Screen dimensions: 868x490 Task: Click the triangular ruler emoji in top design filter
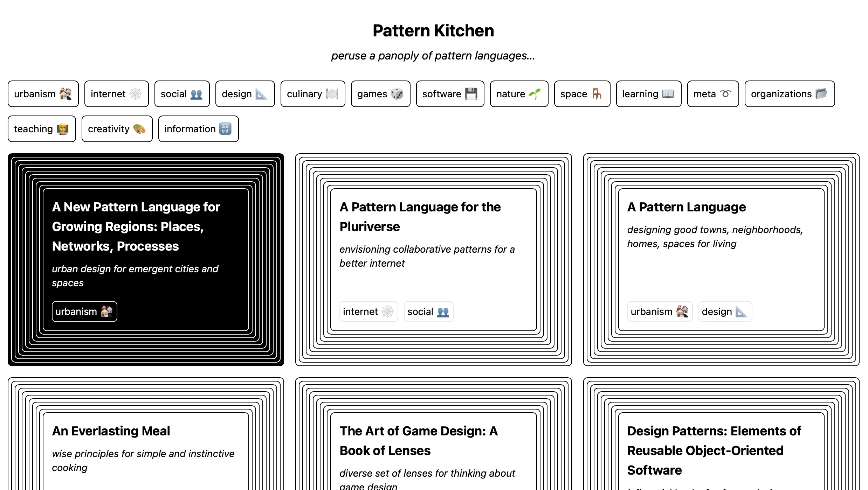[261, 94]
